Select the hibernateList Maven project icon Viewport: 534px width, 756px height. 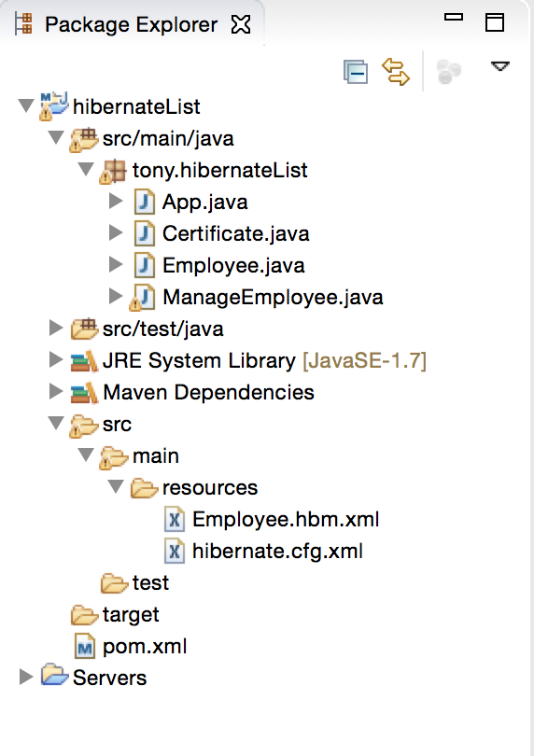tap(53, 106)
